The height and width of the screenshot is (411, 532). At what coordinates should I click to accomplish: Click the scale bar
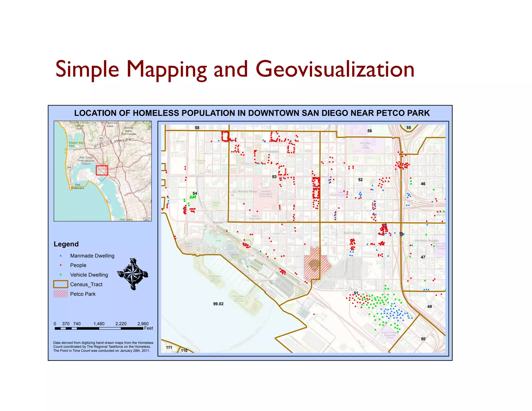click(x=99, y=328)
